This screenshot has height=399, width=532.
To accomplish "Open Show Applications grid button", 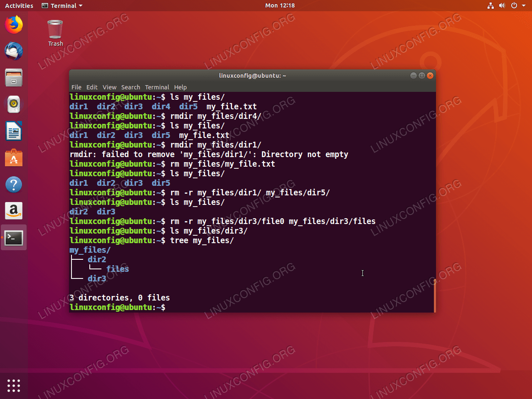I will [x=14, y=386].
